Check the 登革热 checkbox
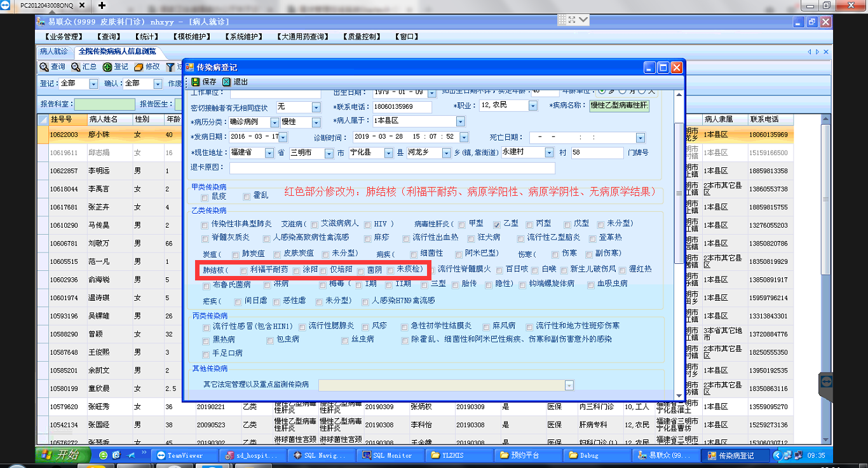 click(592, 238)
